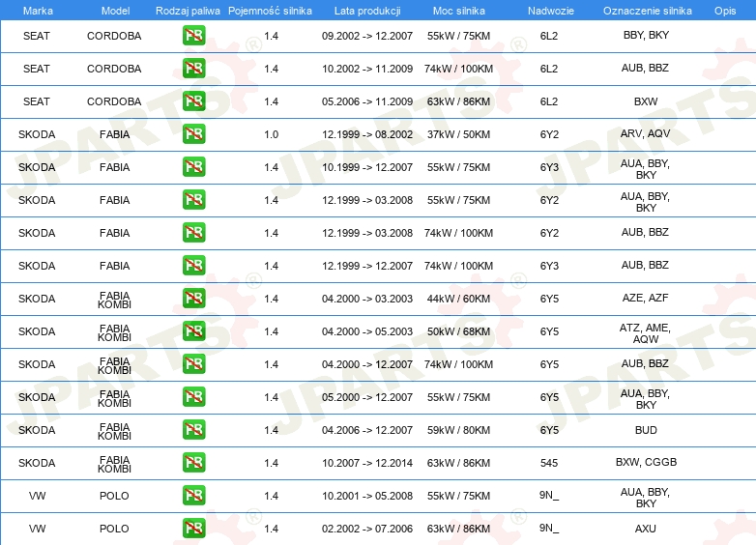Select FABIA KOMBI model cell in the BUD row
The height and width of the screenshot is (545, 756).
pyautogui.click(x=114, y=431)
